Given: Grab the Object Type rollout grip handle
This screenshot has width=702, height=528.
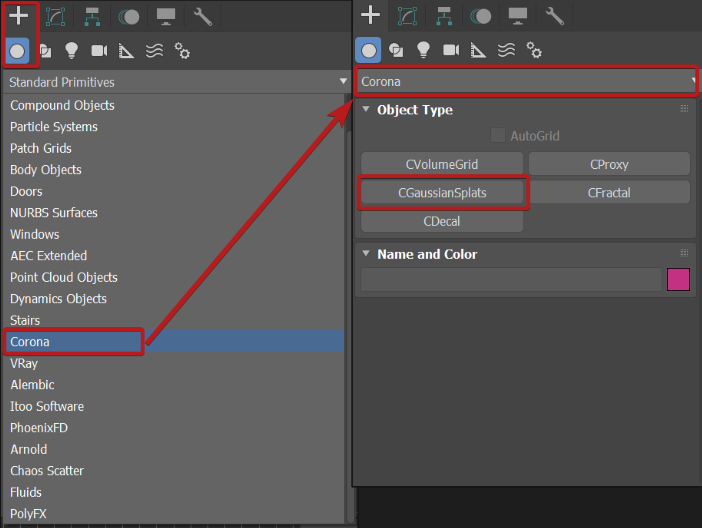Looking at the screenshot, I should pyautogui.click(x=684, y=109).
